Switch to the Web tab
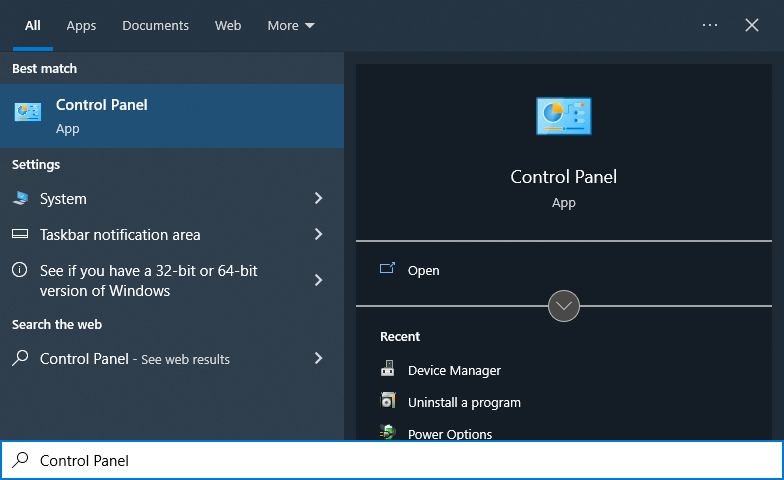 tap(228, 26)
